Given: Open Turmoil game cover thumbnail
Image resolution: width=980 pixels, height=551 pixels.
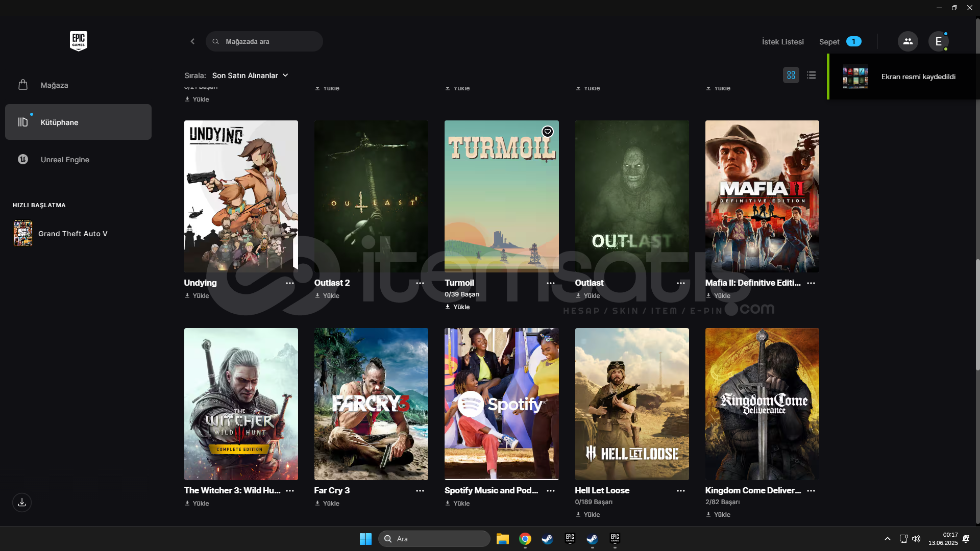Looking at the screenshot, I should tap(502, 196).
